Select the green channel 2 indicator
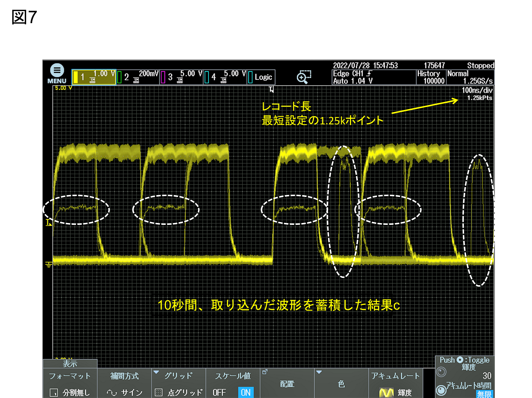The height and width of the screenshot is (398, 532). pyautogui.click(x=119, y=77)
